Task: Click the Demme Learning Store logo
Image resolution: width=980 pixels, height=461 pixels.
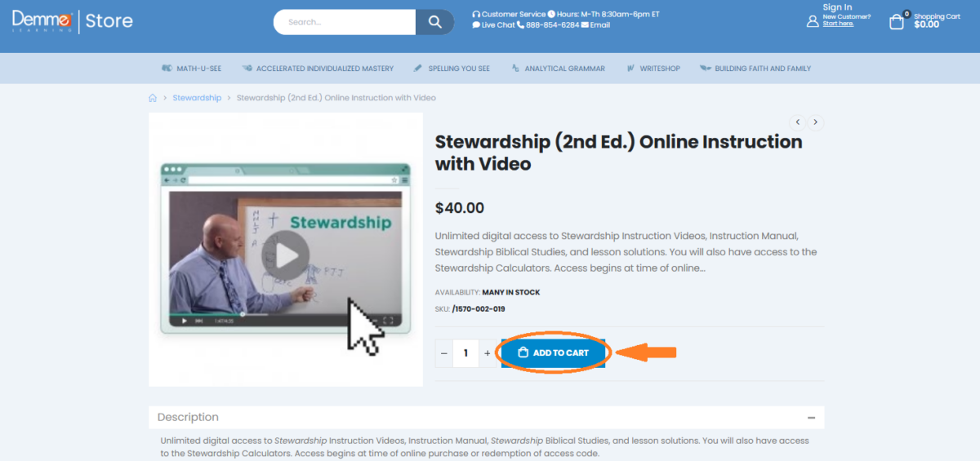Action: coord(73,20)
